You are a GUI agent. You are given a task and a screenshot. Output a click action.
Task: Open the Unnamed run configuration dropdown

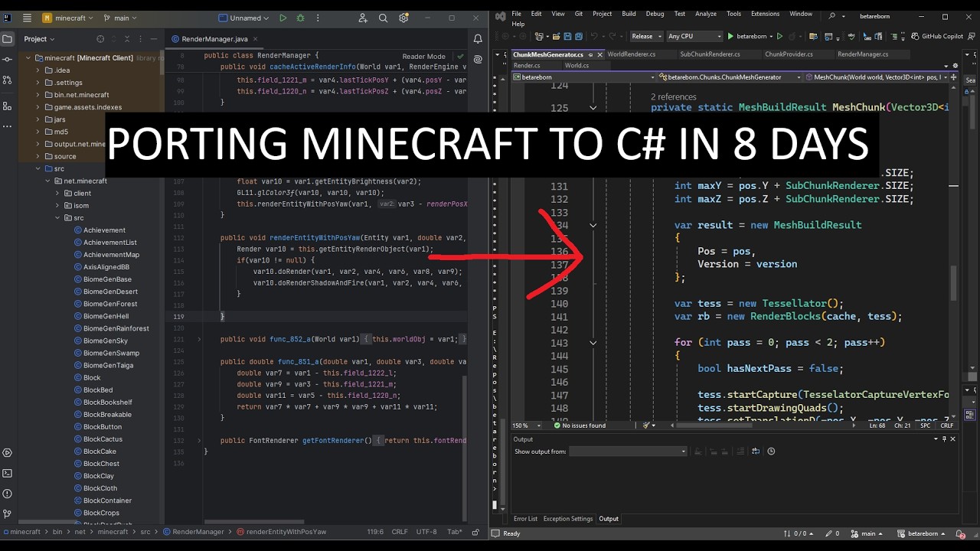click(243, 18)
